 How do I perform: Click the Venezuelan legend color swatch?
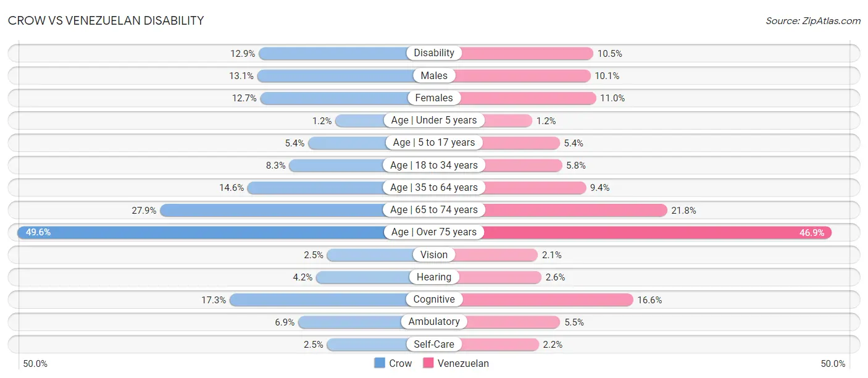coord(428,363)
